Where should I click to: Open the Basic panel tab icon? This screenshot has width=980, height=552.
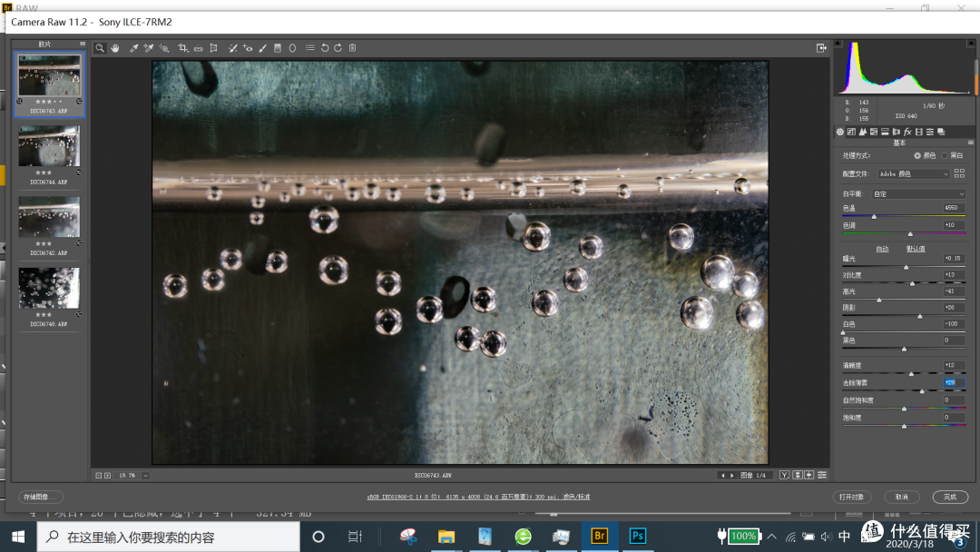point(840,132)
